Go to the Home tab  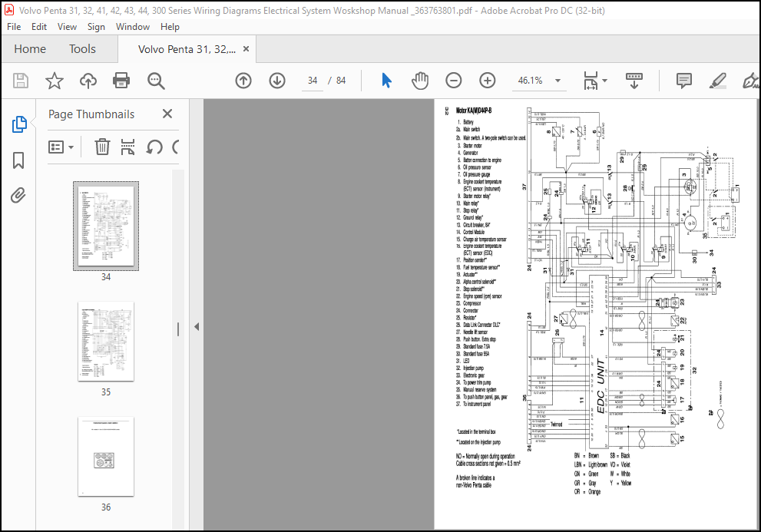pos(30,49)
